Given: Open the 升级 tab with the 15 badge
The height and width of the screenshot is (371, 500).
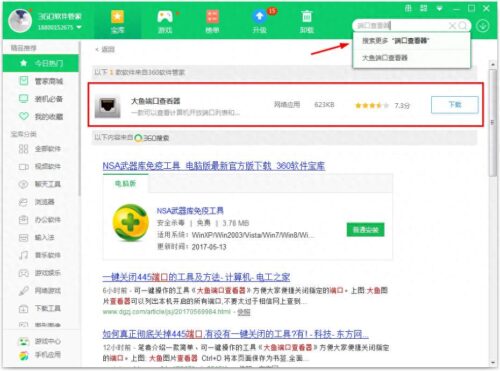Looking at the screenshot, I should 260,21.
